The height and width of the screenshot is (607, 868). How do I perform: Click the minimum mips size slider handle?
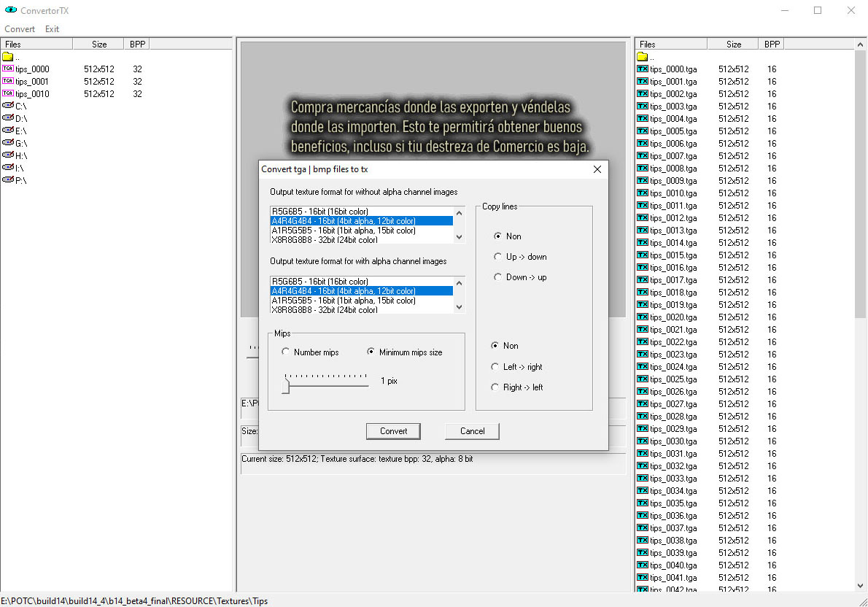click(286, 386)
